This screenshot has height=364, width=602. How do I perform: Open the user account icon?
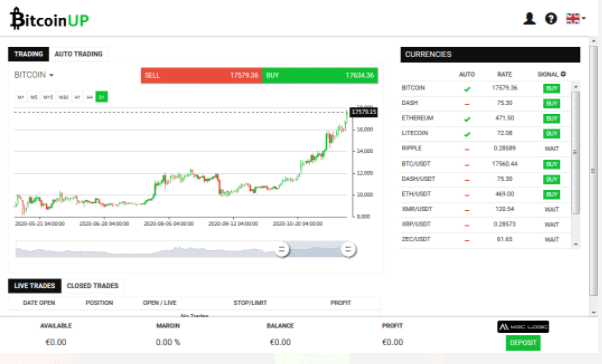[529, 18]
